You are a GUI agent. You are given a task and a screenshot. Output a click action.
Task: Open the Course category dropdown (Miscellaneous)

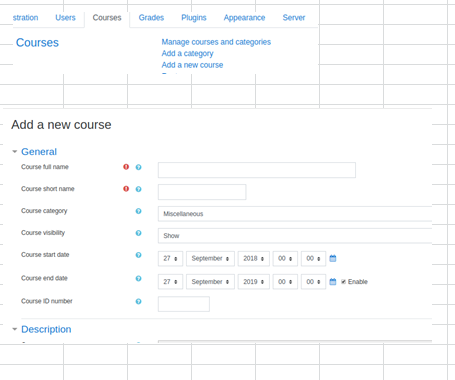[x=295, y=214]
